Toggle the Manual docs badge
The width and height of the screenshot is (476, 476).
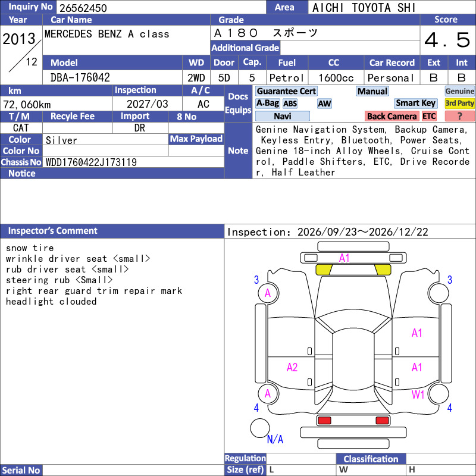click(372, 91)
